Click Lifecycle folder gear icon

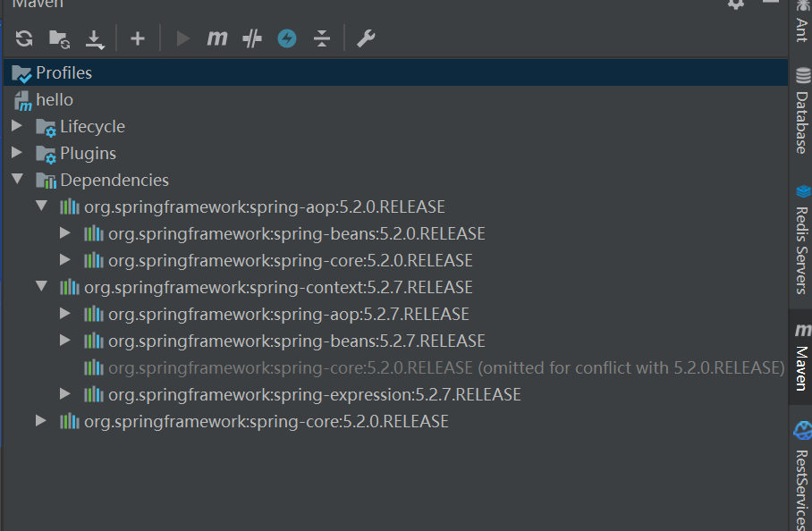(46, 127)
